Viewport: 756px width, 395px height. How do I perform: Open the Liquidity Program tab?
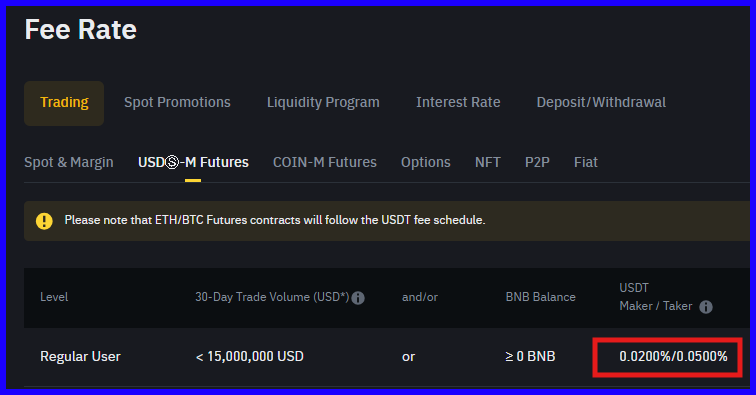pyautogui.click(x=323, y=102)
